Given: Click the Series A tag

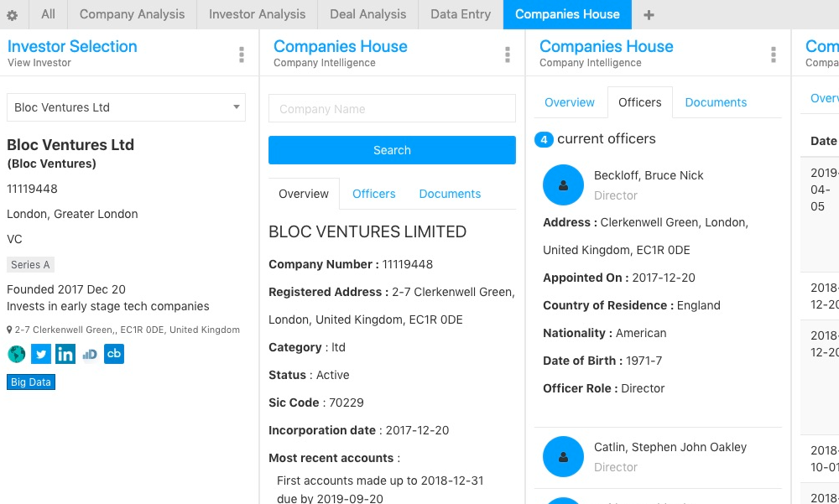Looking at the screenshot, I should [x=30, y=265].
